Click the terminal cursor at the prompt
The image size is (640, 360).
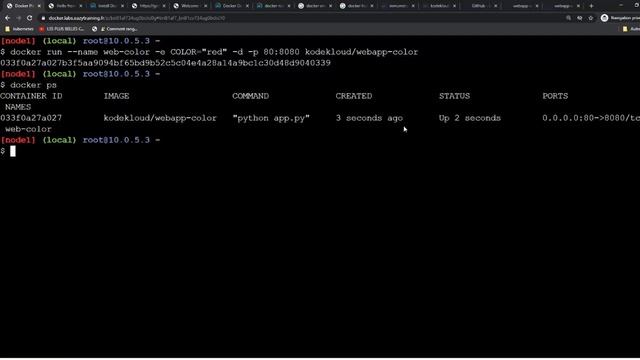pos(13,151)
